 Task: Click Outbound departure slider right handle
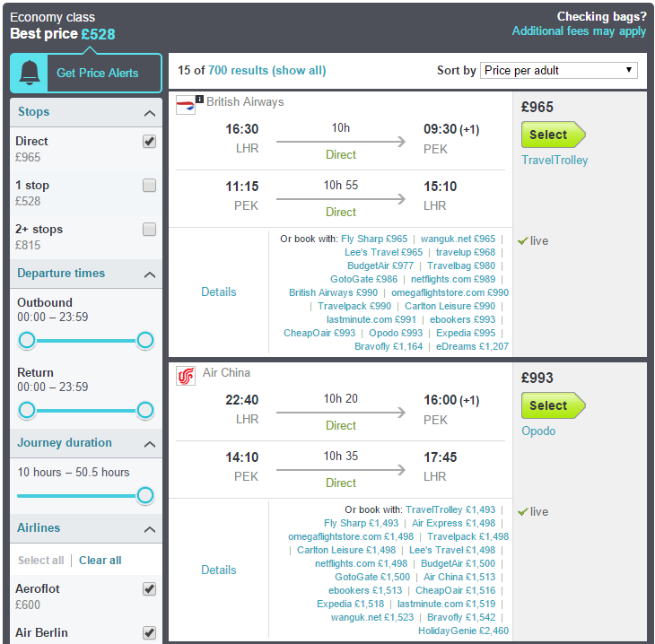tap(145, 340)
